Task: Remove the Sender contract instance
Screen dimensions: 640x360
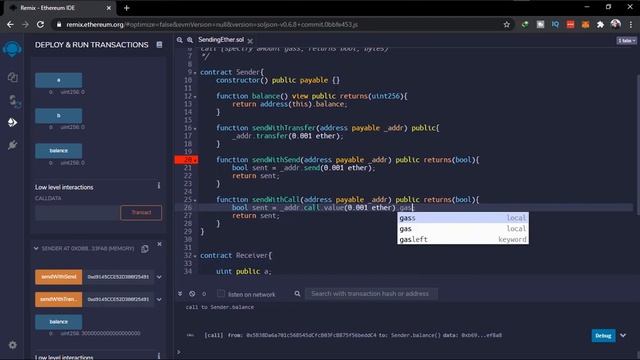Action: (160, 244)
